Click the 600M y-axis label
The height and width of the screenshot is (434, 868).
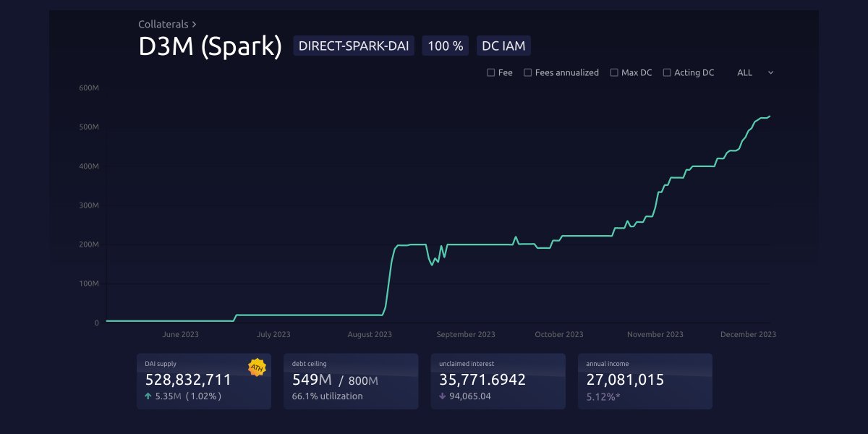coord(89,88)
